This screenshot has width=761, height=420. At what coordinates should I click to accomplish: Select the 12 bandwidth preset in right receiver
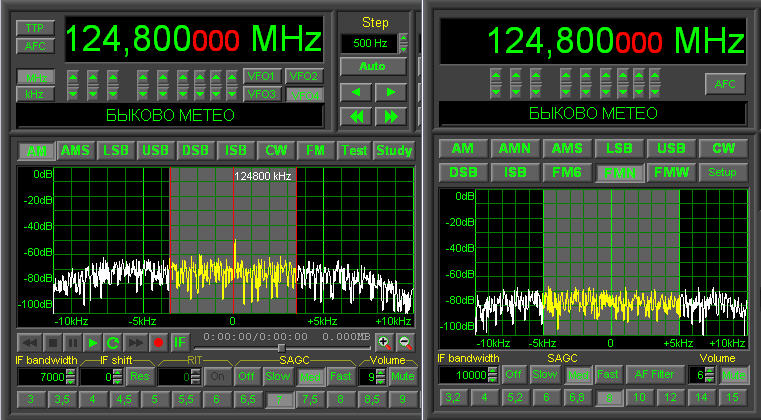tap(670, 398)
